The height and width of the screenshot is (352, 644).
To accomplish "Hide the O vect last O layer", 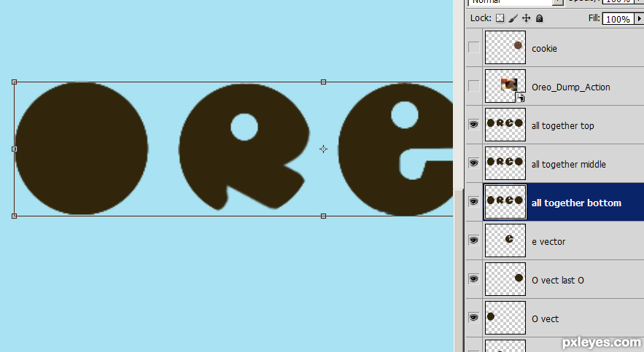I will (473, 279).
